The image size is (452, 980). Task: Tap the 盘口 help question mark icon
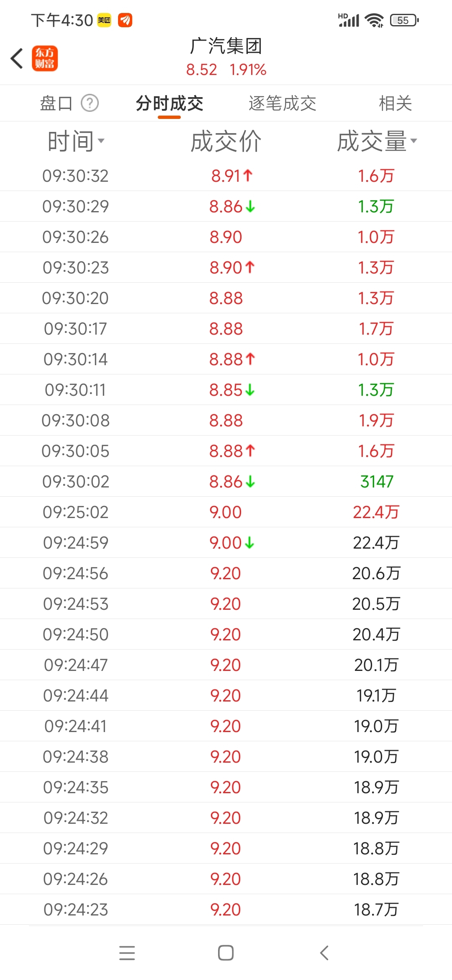pyautogui.click(x=90, y=103)
